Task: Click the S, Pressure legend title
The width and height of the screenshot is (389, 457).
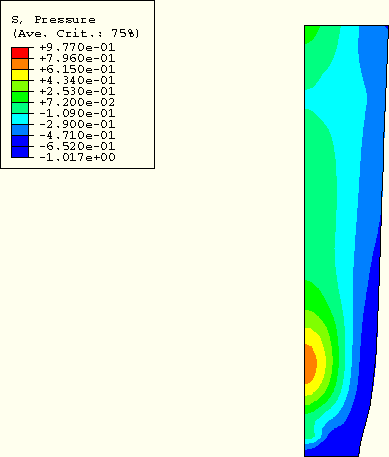Action: point(53,20)
